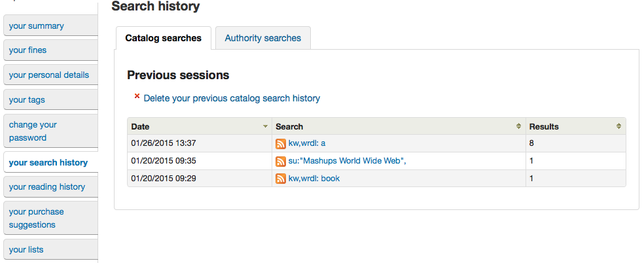Open the su:"Mashups World Wide Web" search
644x263 pixels.
pyautogui.click(x=347, y=161)
